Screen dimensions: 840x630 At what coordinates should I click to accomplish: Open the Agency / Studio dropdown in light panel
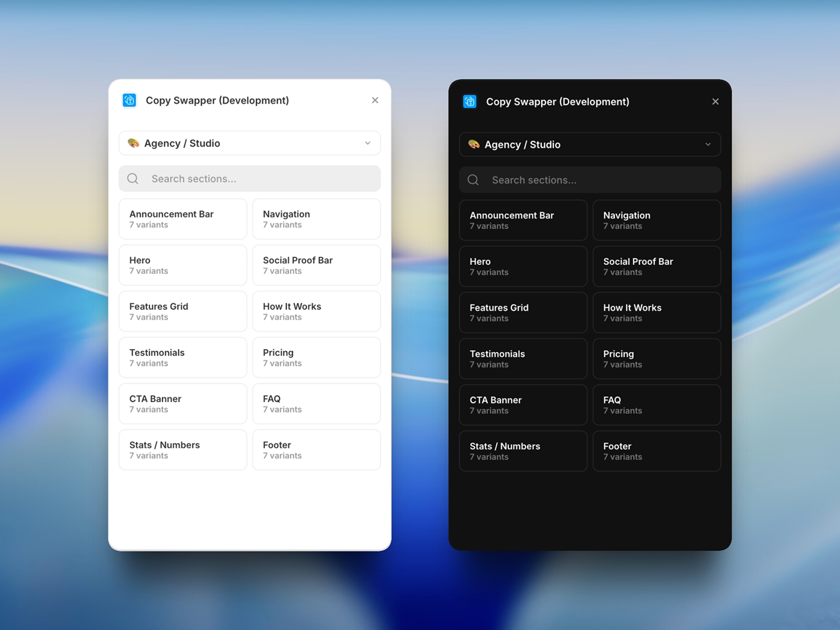point(249,143)
